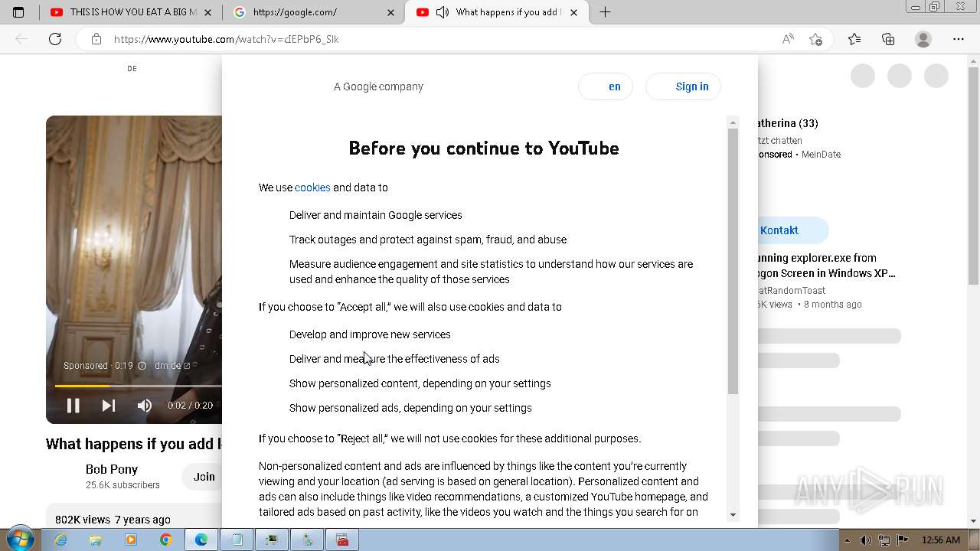Image resolution: width=980 pixels, height=551 pixels.
Task: Open the MeinDate sponsored link
Action: [821, 155]
